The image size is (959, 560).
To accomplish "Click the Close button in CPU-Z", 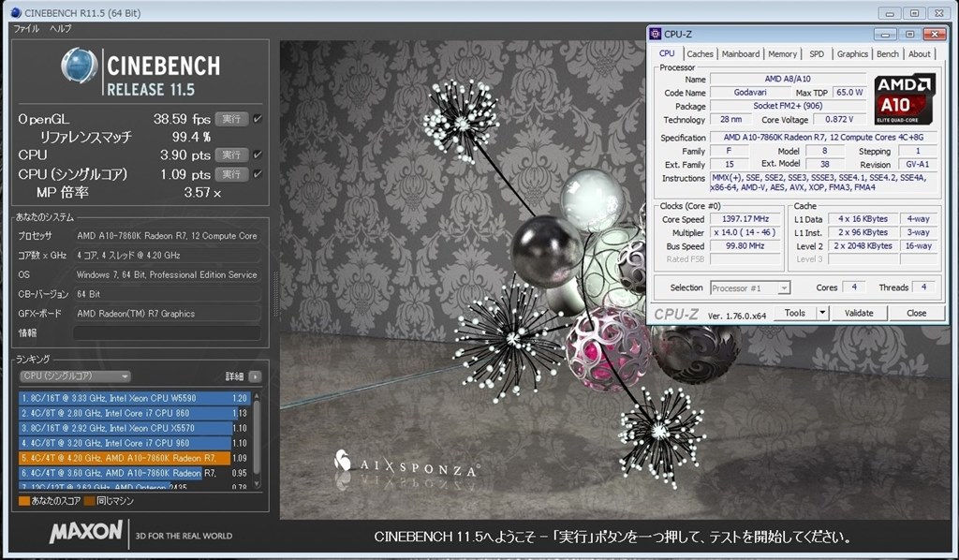I will tap(916, 313).
